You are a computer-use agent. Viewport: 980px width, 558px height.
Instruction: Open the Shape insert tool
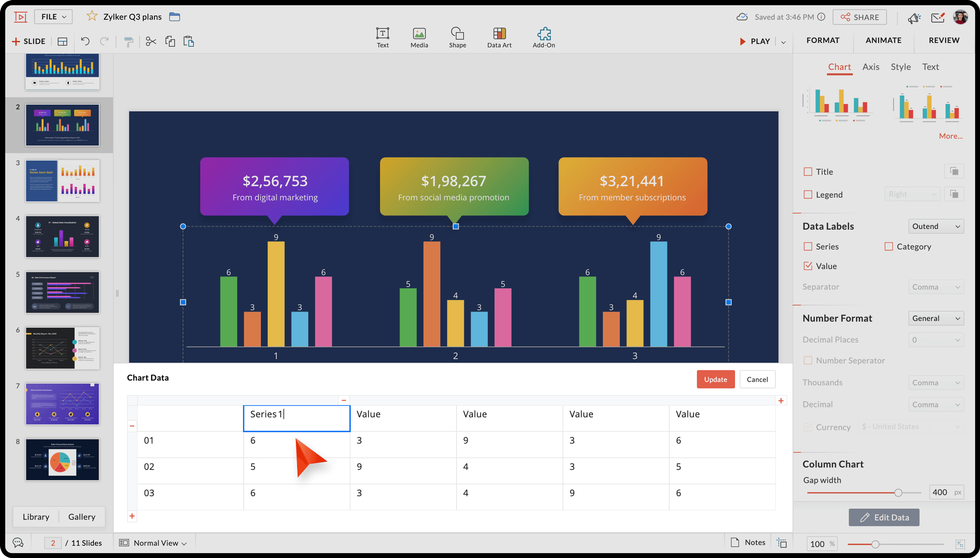(x=458, y=38)
